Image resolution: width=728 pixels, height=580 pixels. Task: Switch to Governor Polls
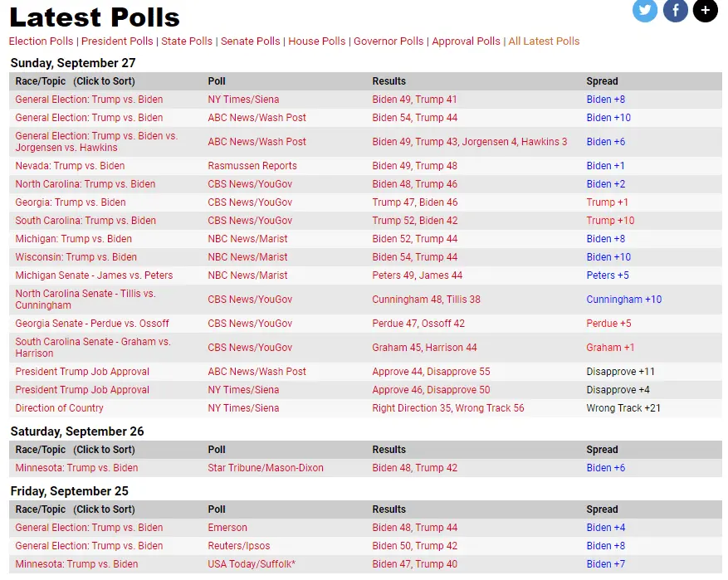tap(388, 41)
